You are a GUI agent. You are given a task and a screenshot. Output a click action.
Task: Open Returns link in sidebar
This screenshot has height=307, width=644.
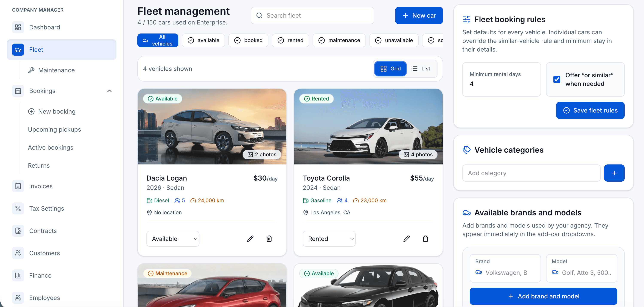(x=39, y=166)
